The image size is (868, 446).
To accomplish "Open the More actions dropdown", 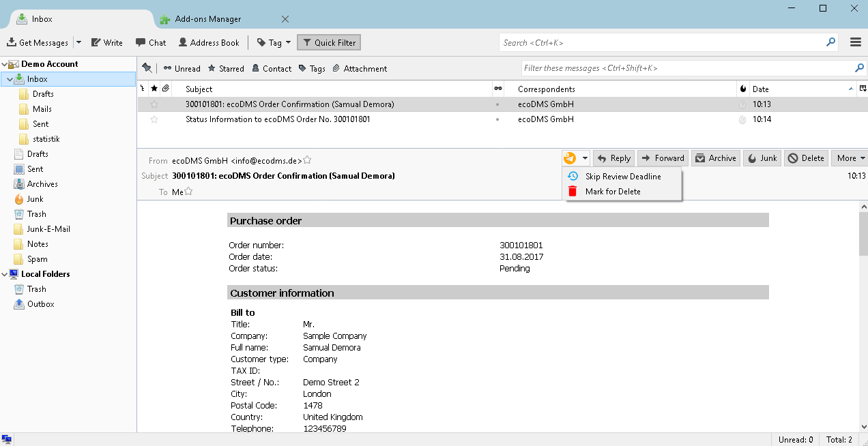I will (x=850, y=158).
